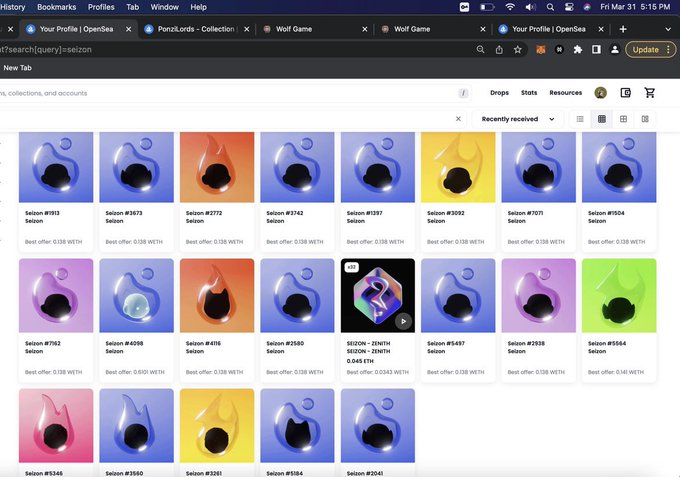
Task: Select the large grid view icon
Action: pos(623,119)
